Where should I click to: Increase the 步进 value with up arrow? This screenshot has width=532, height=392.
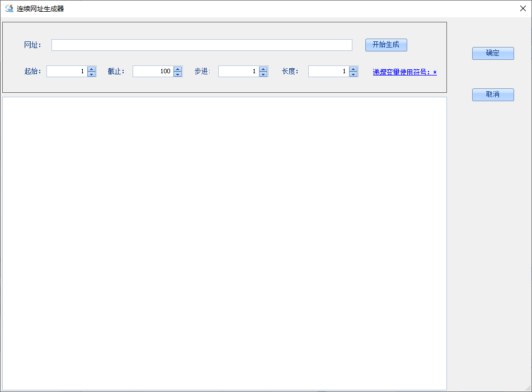click(x=263, y=69)
